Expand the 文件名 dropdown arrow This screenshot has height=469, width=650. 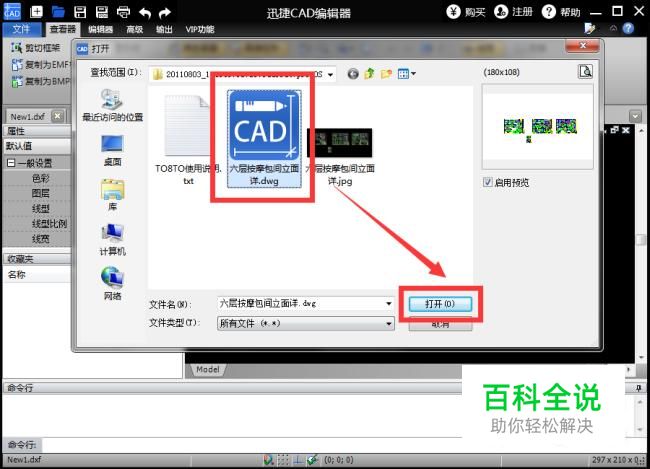389,304
